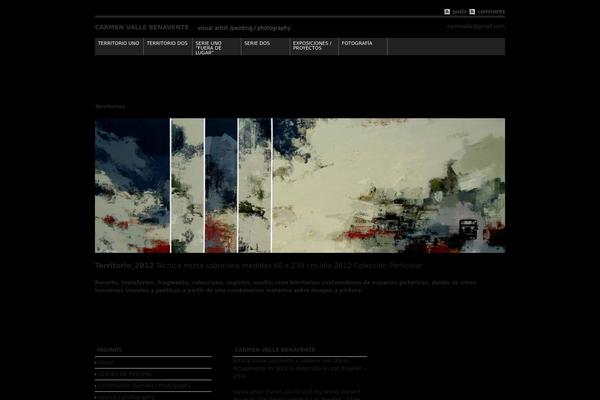Click the Paginas sidebar heading
The image size is (600, 400).
click(x=109, y=350)
